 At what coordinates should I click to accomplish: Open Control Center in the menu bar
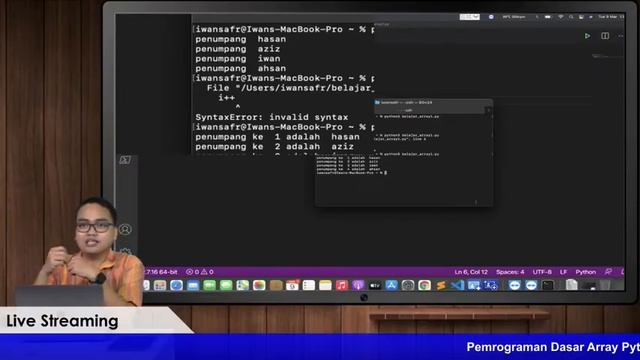coord(581,17)
